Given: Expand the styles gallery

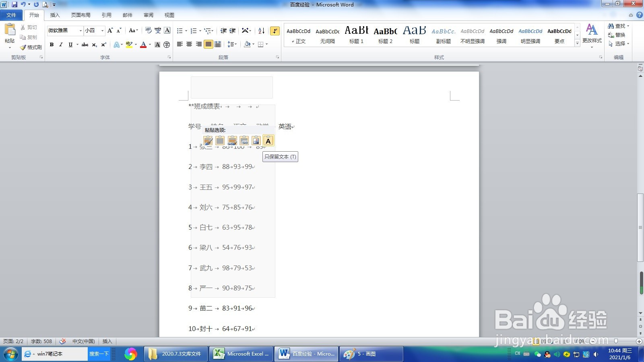Looking at the screenshot, I should click(x=577, y=43).
